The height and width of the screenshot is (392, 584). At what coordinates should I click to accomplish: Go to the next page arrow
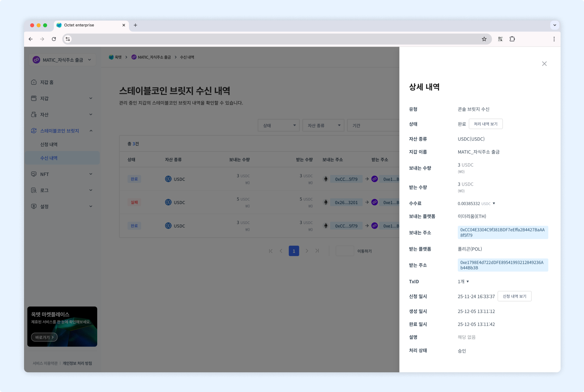[x=307, y=251]
